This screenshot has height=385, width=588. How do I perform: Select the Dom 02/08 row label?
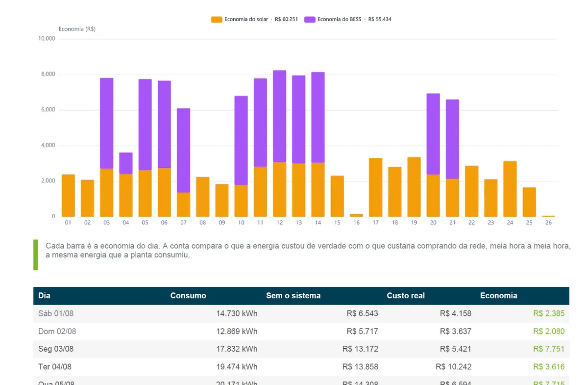57,331
